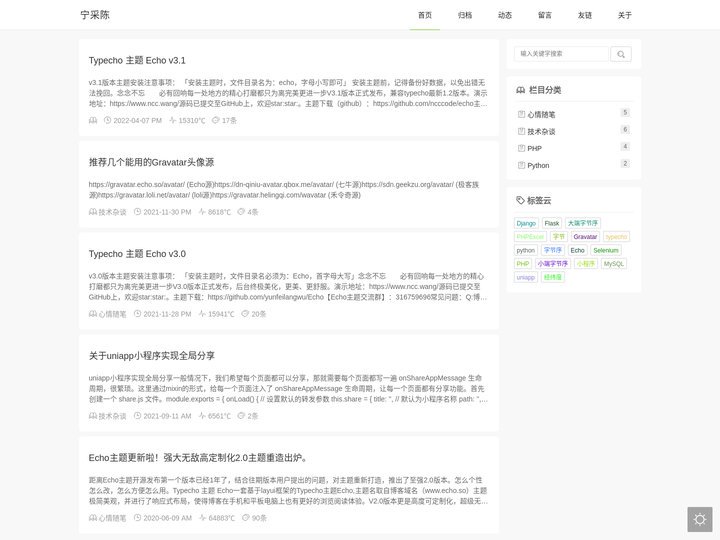
Task: Click the clock icon next to 2021-09-11 AM
Action: (x=137, y=416)
